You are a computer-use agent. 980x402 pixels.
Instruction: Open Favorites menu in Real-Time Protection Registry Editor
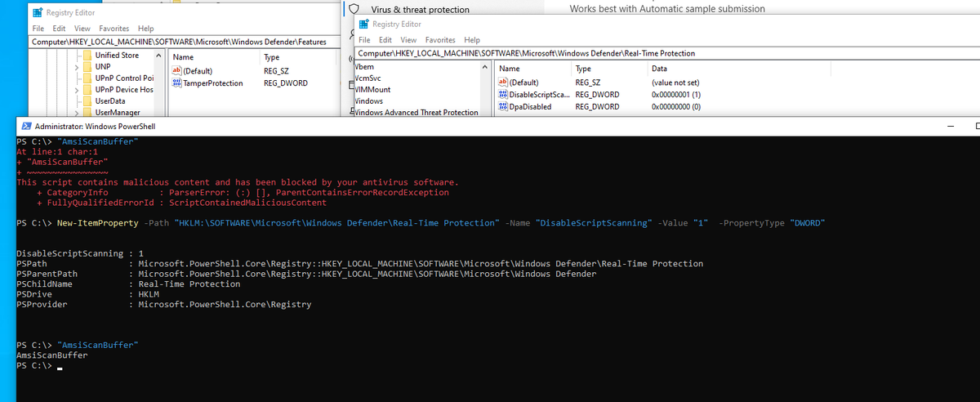pyautogui.click(x=441, y=39)
